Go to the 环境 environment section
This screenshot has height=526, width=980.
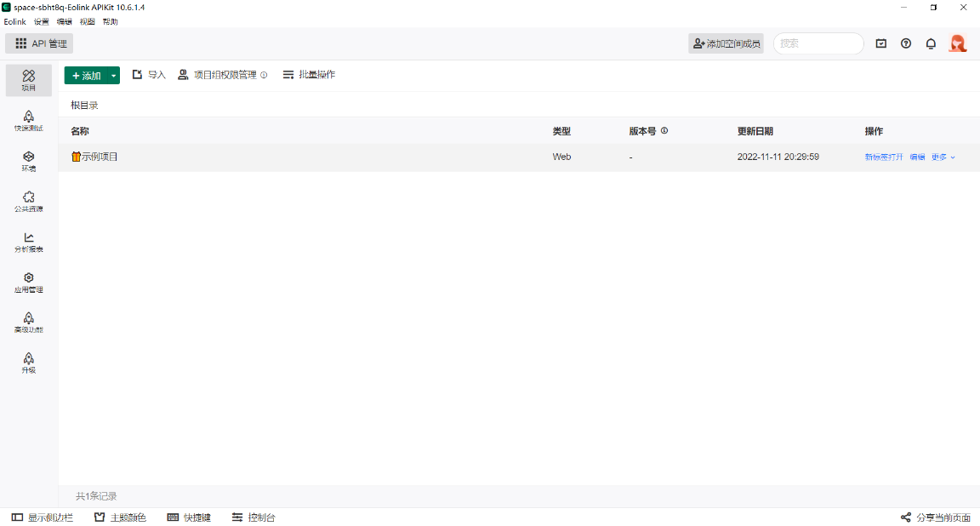[x=29, y=161]
